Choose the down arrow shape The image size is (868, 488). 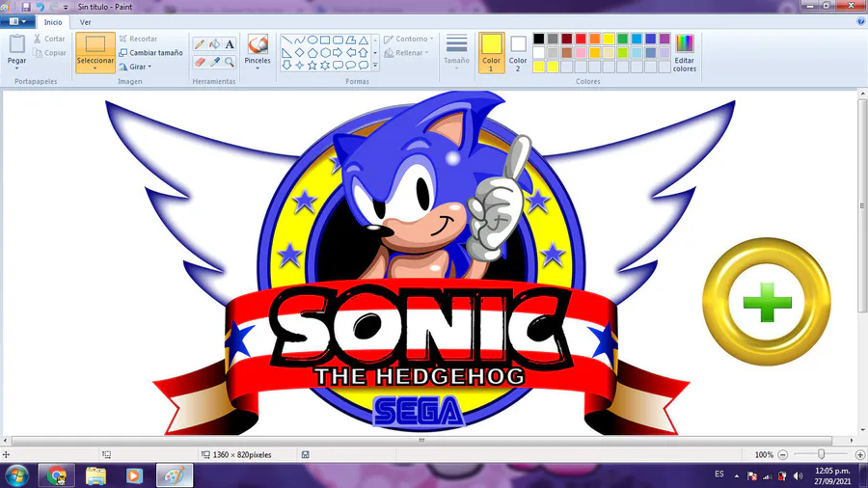point(286,66)
